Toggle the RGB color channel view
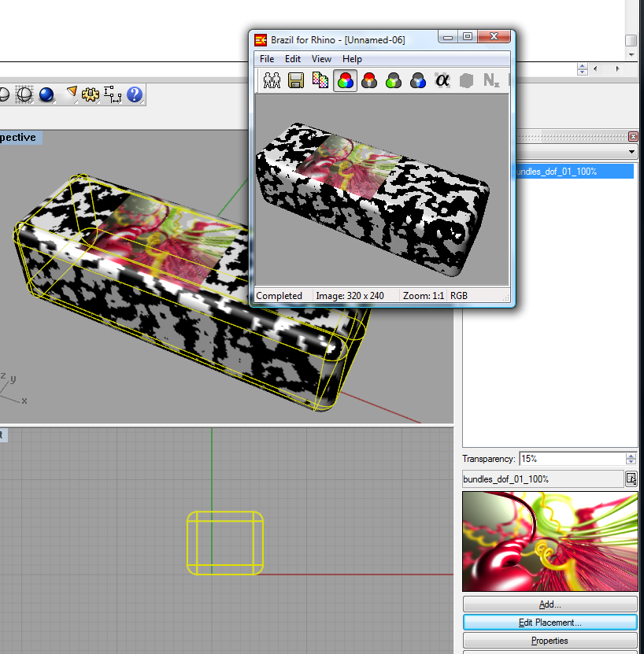This screenshot has height=654, width=644. pos(345,80)
